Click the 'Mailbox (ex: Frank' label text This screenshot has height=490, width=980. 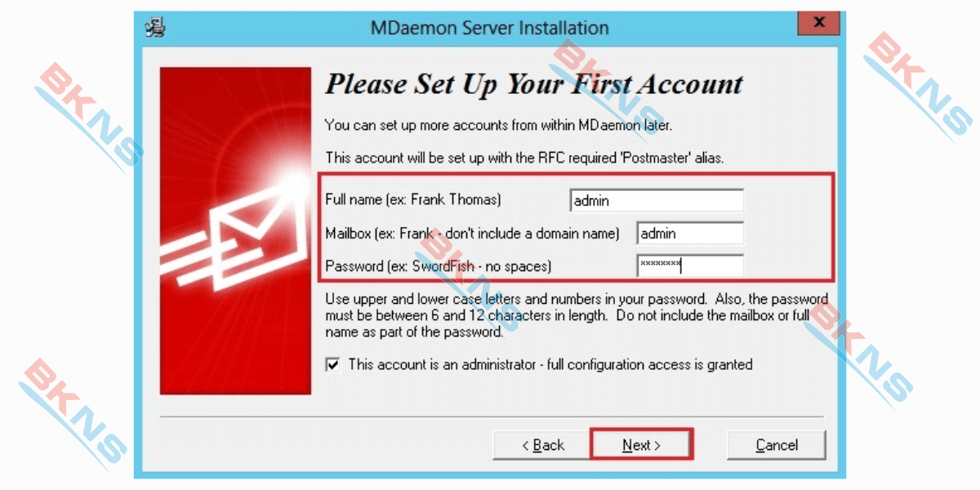tap(378, 234)
